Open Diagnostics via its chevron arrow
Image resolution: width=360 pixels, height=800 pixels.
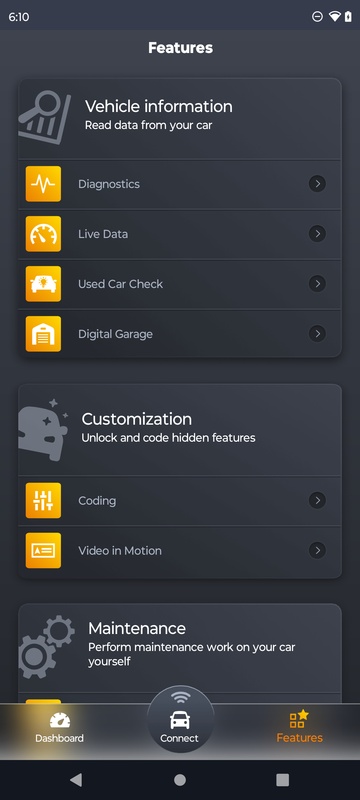point(317,184)
